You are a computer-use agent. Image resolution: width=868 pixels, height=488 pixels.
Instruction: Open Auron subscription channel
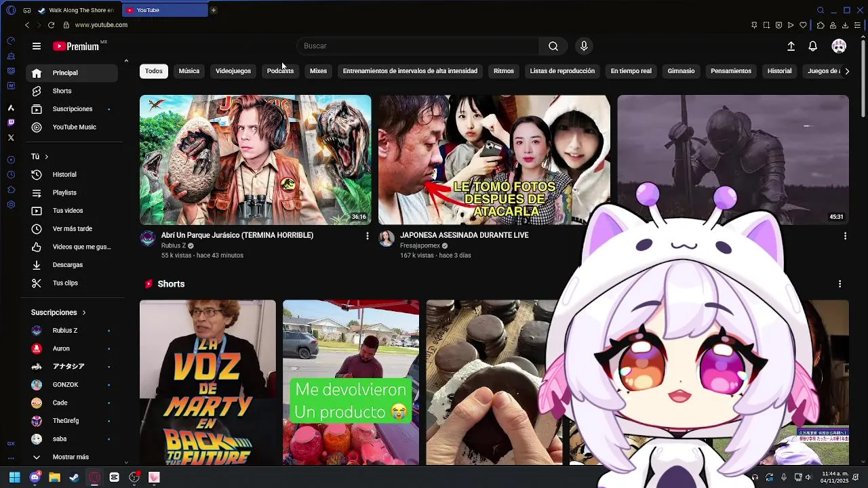pos(72,348)
